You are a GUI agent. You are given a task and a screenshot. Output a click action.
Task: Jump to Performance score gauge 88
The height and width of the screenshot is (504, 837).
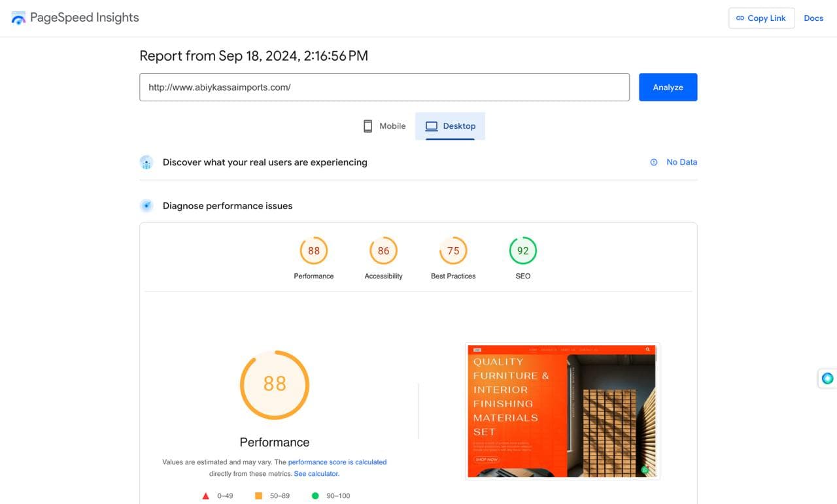click(x=314, y=251)
